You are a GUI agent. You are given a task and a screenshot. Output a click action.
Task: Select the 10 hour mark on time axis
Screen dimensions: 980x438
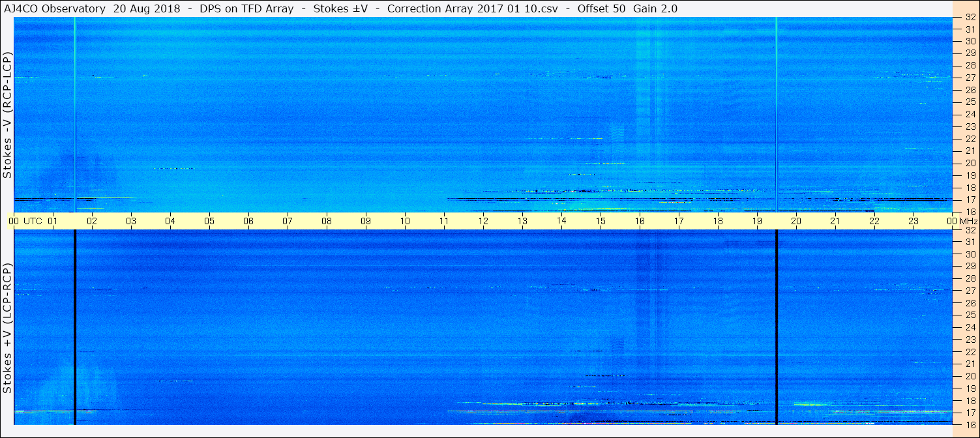point(405,221)
